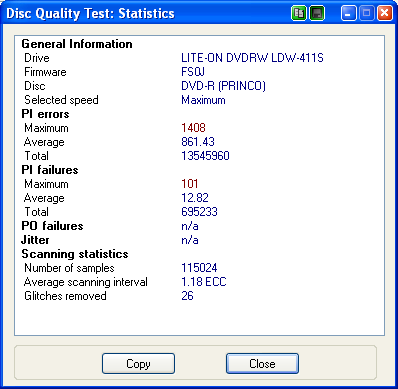The image size is (398, 389).
Task: Click the Glitches removed value 26
Action: click(187, 296)
